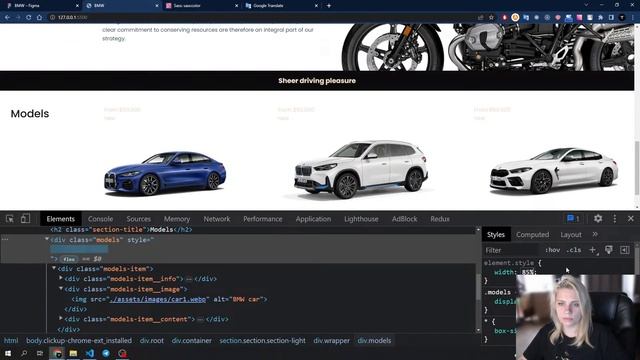Open DevTools settings gear
Screen dimensions: 640x360
pos(598,219)
